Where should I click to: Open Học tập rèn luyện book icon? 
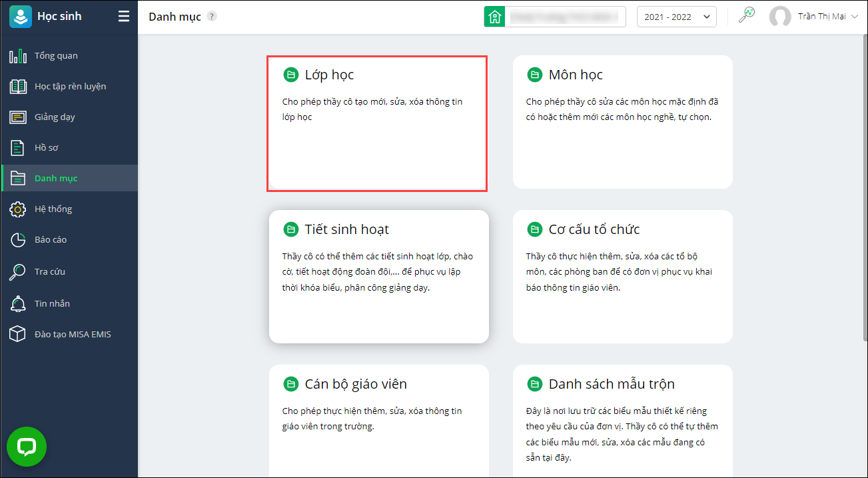click(x=18, y=87)
